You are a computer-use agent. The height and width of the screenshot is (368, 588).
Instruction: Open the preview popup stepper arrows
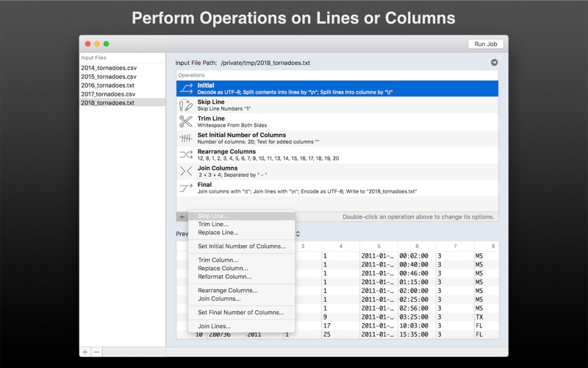click(x=298, y=233)
